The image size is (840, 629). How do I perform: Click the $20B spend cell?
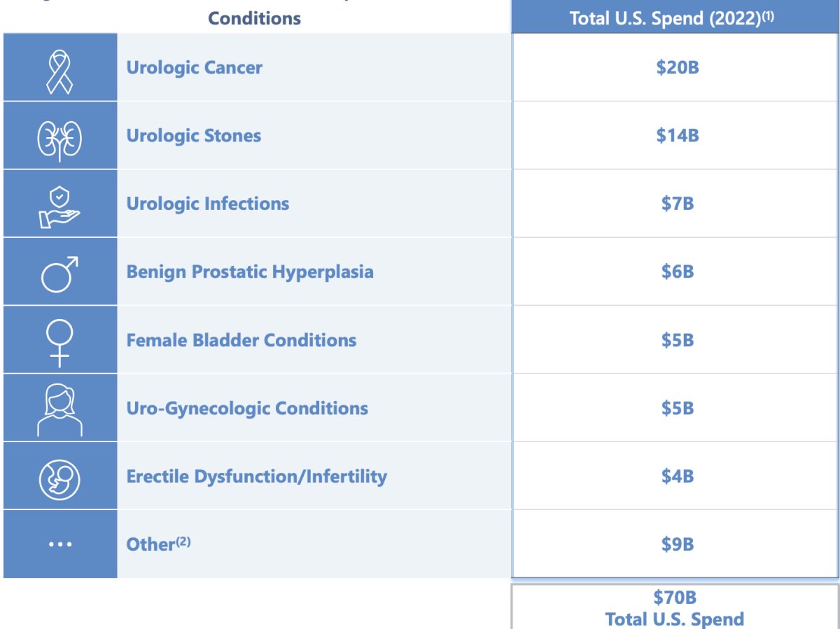coord(675,68)
